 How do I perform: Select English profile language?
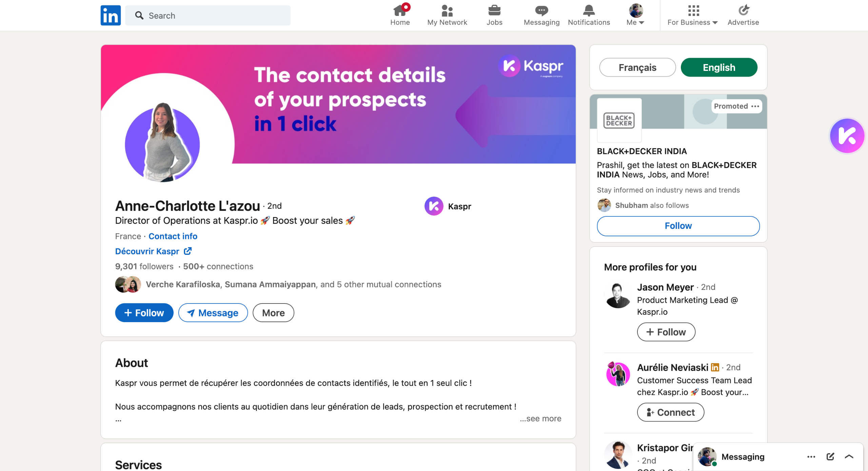[719, 67]
